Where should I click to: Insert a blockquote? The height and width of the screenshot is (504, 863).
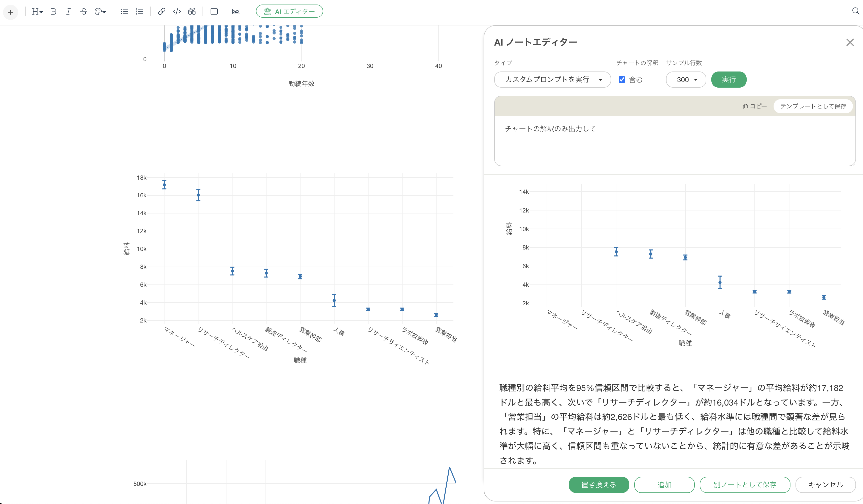click(192, 12)
